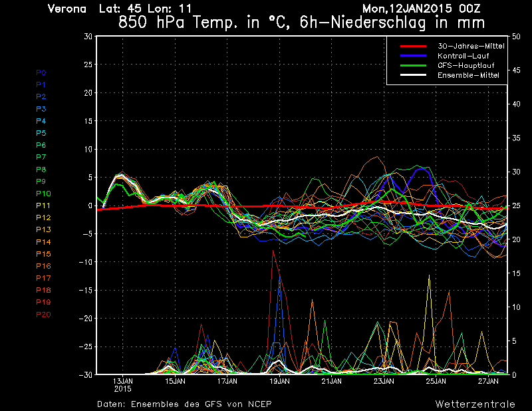Click the Wetterzentrale credit text
Image resolution: width=532 pixels, height=411 pixels.
[x=475, y=404]
